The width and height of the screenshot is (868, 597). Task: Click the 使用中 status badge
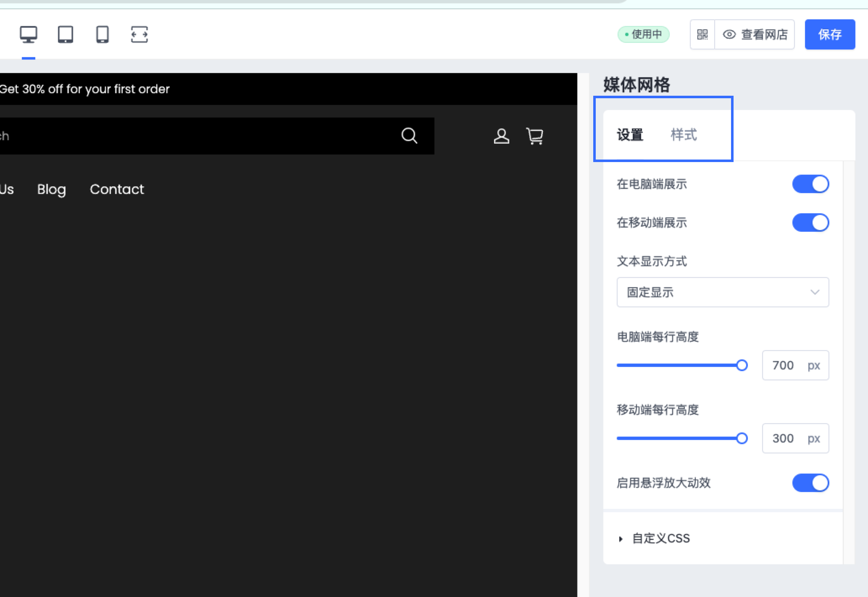643,34
